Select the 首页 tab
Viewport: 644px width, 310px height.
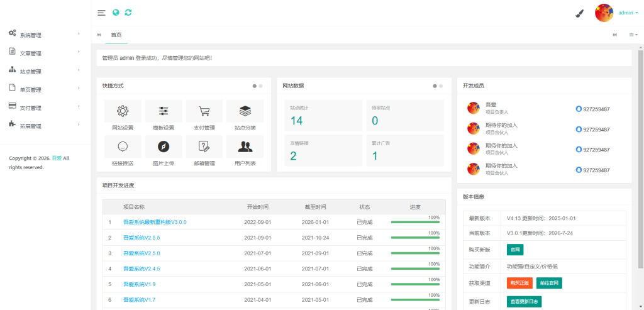pos(116,35)
